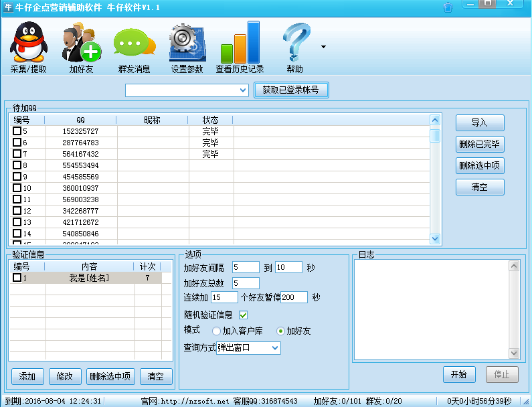Click the 内容 column header
The height and width of the screenshot is (407, 532).
(x=90, y=266)
